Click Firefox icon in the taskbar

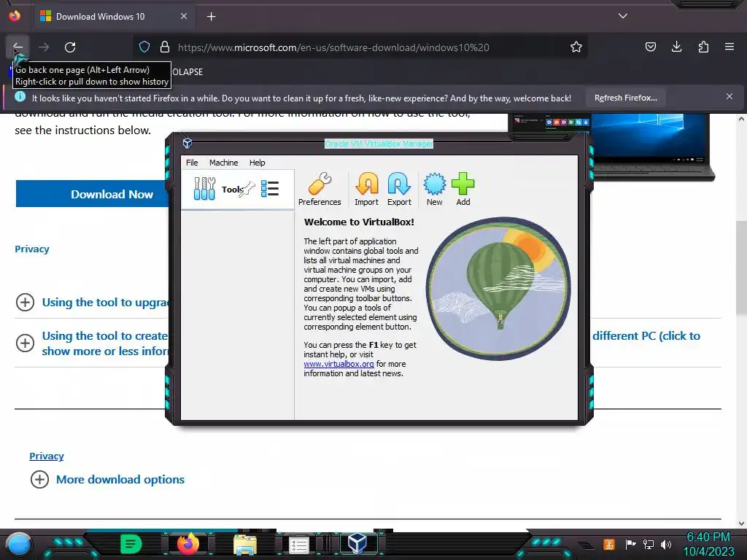click(x=188, y=543)
